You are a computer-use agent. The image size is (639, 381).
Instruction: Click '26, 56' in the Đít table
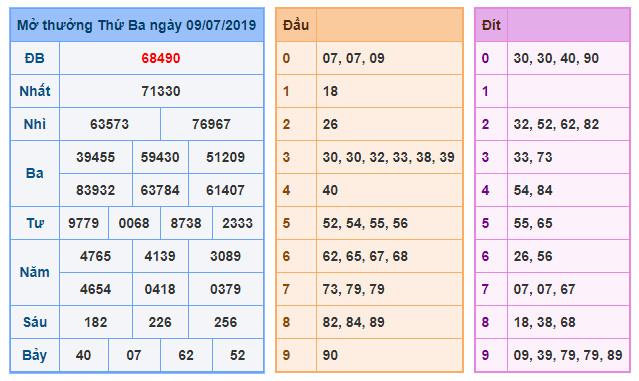click(x=533, y=256)
